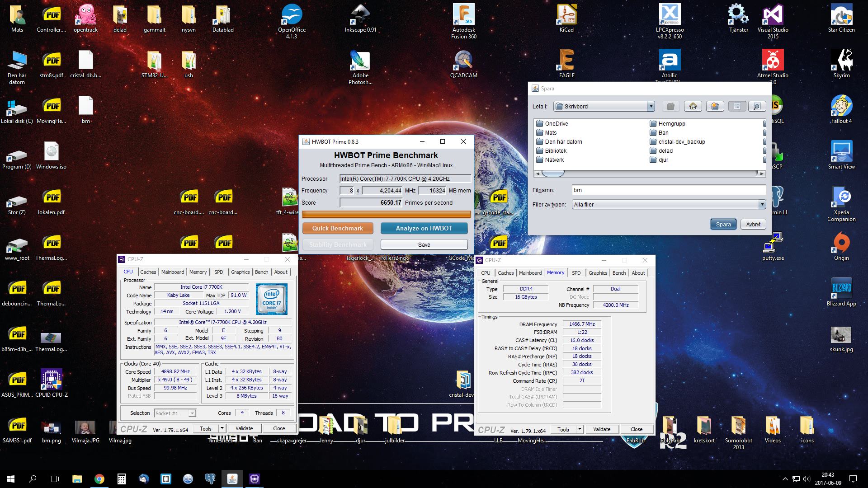
Task: Switch to the Caches tab in the left CPU-Z window
Action: (x=148, y=272)
